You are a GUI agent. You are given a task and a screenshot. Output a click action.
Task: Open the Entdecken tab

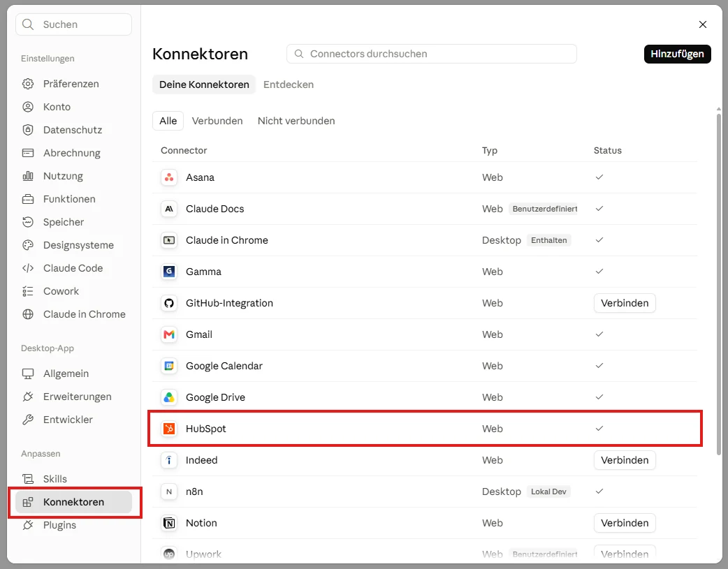289,84
